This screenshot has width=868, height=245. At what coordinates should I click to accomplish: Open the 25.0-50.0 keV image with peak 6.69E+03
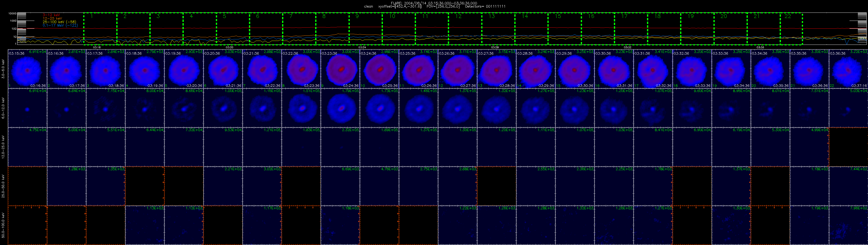pos(340,186)
